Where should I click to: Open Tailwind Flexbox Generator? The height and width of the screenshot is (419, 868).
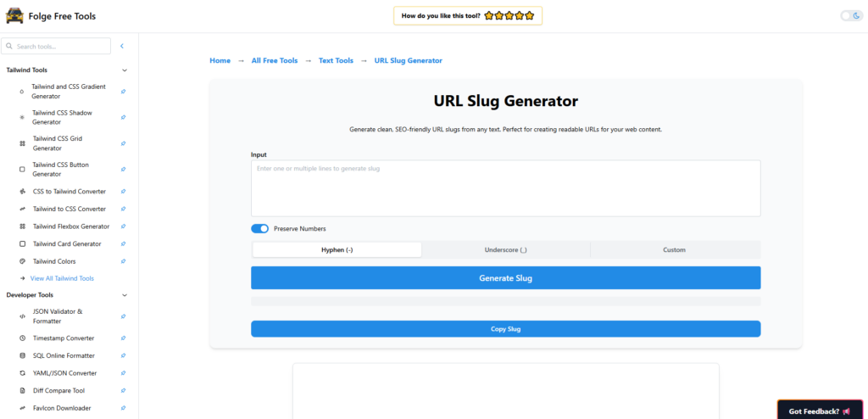point(71,226)
